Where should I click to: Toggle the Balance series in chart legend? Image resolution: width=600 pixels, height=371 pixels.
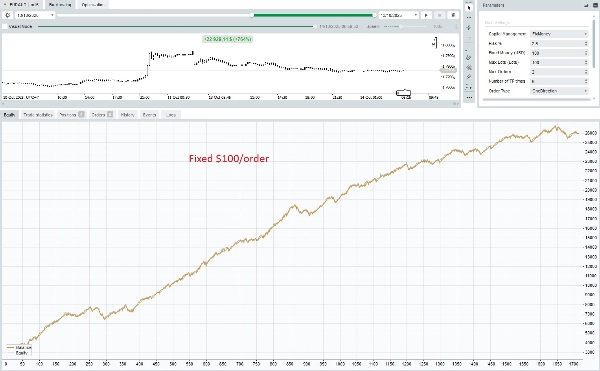tap(19, 348)
